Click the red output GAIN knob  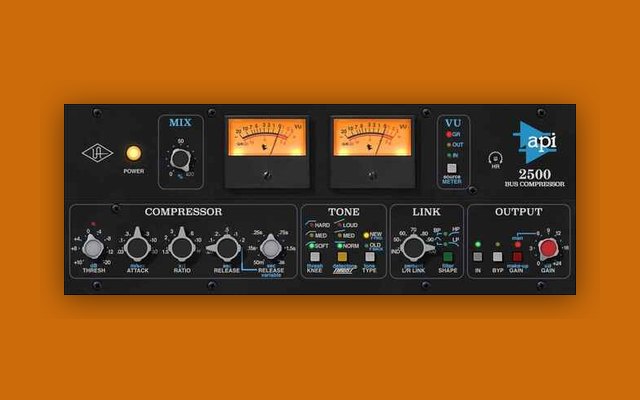point(548,249)
